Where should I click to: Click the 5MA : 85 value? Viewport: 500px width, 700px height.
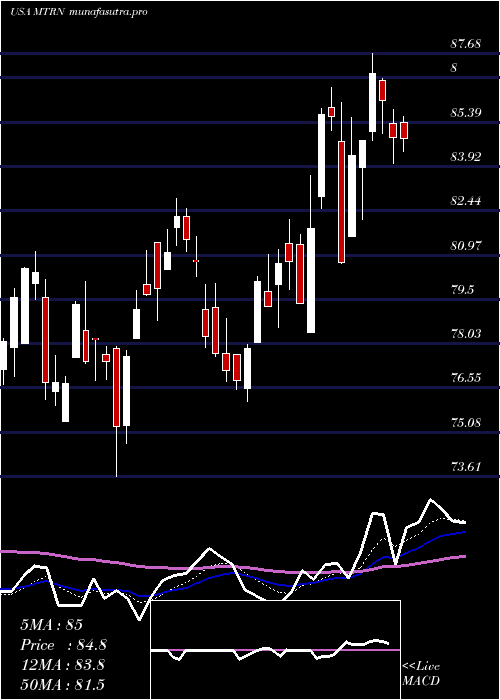(51, 625)
